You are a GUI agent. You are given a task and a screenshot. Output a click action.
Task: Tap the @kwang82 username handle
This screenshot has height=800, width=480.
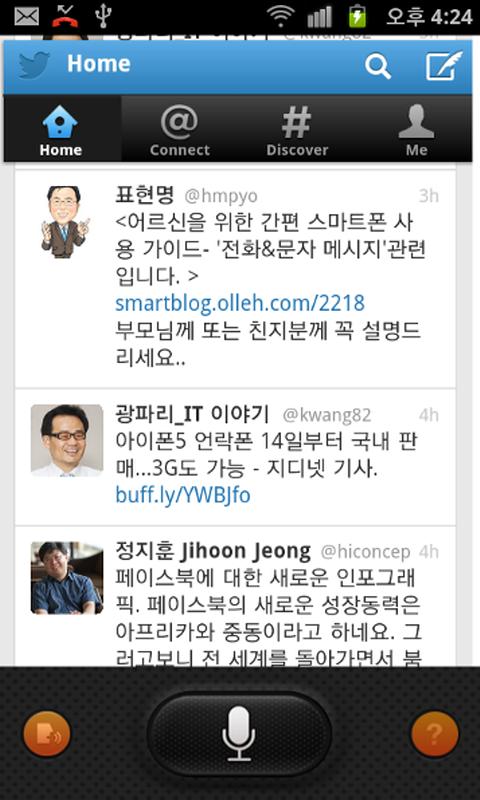327,415
